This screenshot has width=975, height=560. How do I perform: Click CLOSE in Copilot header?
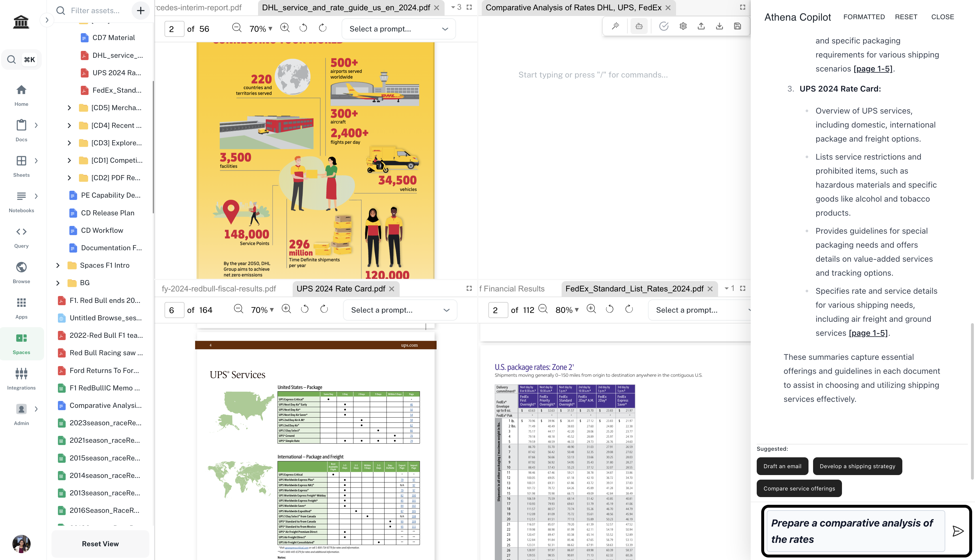[942, 17]
